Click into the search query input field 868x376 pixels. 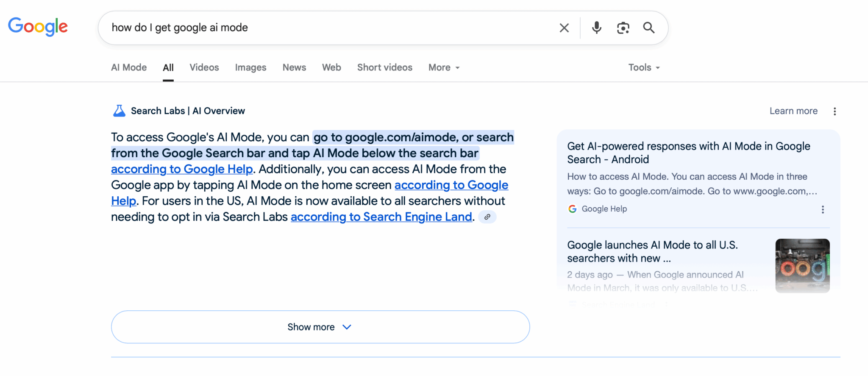(x=331, y=28)
